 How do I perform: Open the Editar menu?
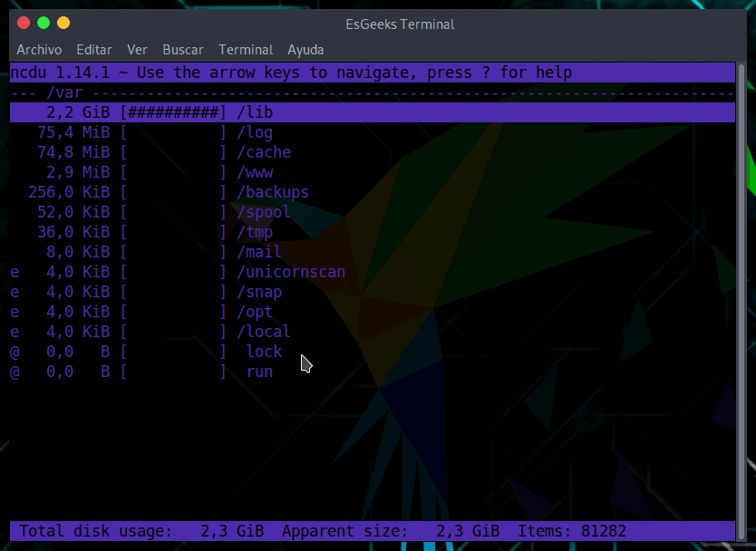pos(94,49)
